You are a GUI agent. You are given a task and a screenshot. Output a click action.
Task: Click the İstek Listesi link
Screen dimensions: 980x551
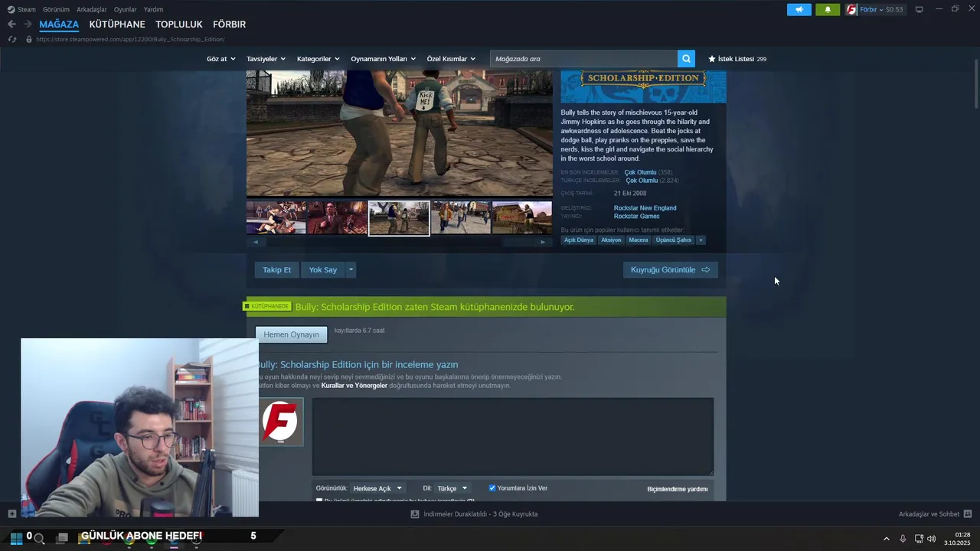[x=736, y=59]
